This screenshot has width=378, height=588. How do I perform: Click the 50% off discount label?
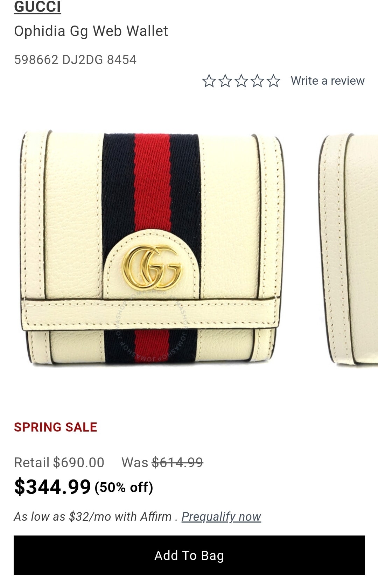(x=124, y=488)
